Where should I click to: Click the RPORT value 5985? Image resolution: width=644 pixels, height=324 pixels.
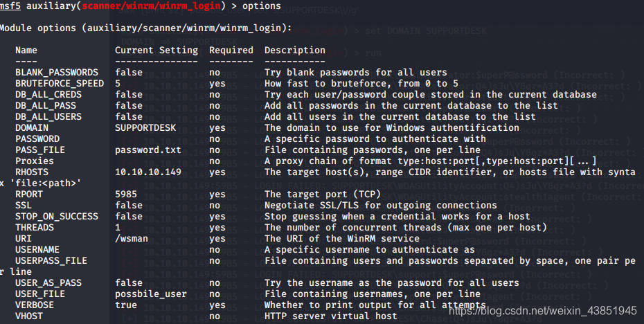tap(126, 194)
